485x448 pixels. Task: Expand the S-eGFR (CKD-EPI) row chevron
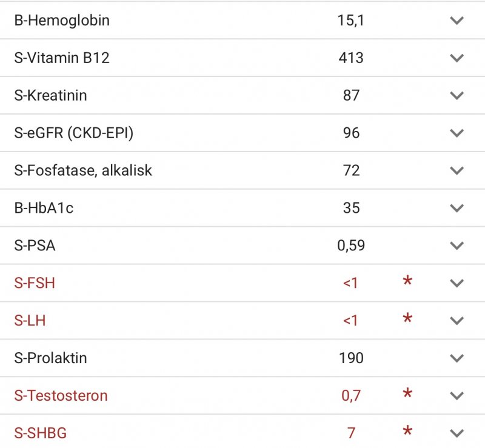point(457,133)
